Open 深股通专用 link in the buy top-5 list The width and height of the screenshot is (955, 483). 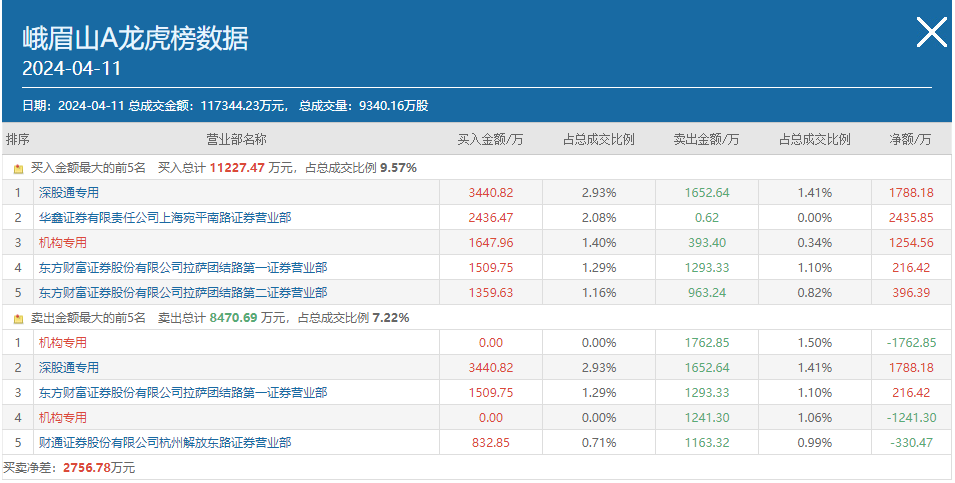point(69,193)
